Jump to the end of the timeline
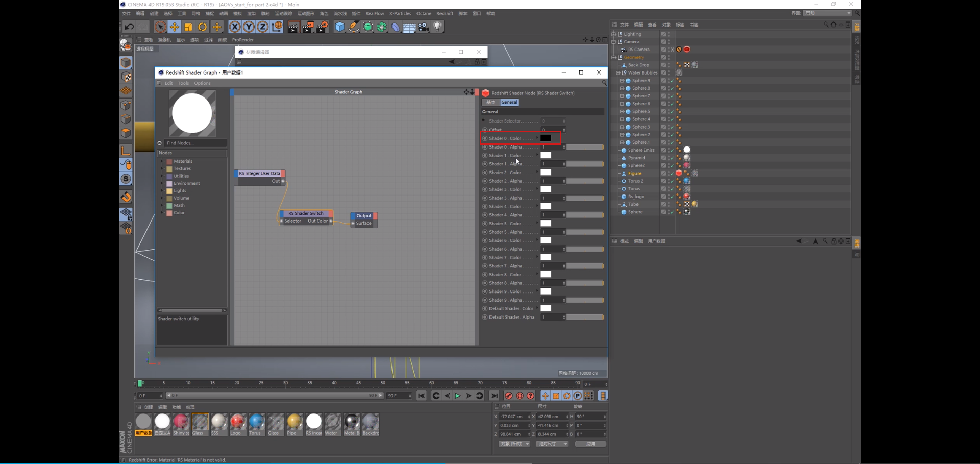The image size is (980, 464). pyautogui.click(x=494, y=396)
